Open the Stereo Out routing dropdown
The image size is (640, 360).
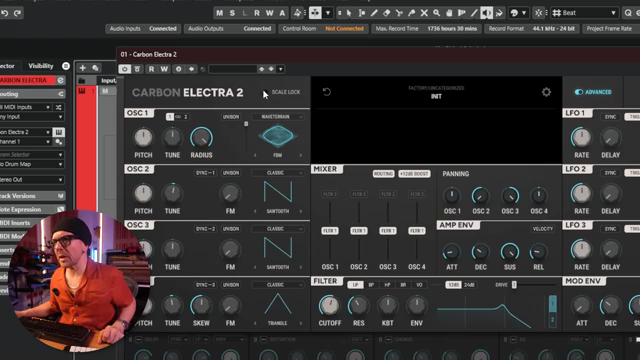32,180
